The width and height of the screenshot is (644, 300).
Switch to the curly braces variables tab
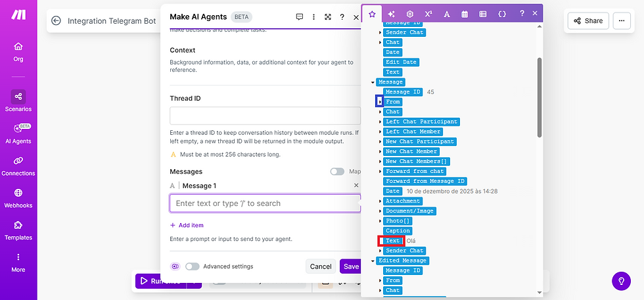(502, 14)
